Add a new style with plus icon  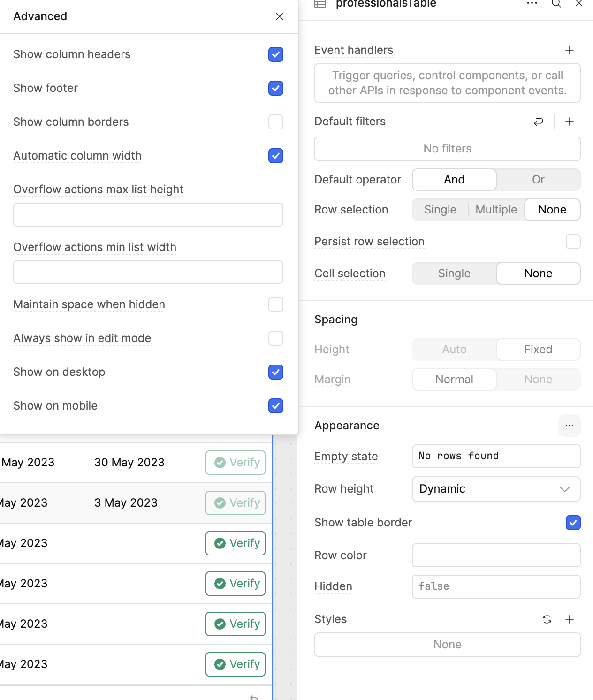coord(569,619)
